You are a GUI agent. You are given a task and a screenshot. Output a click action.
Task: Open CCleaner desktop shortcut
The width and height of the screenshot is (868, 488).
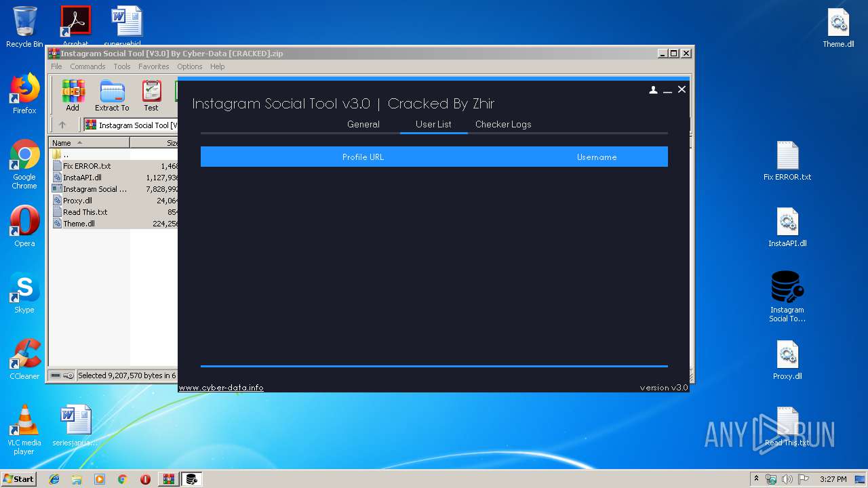[x=24, y=359]
